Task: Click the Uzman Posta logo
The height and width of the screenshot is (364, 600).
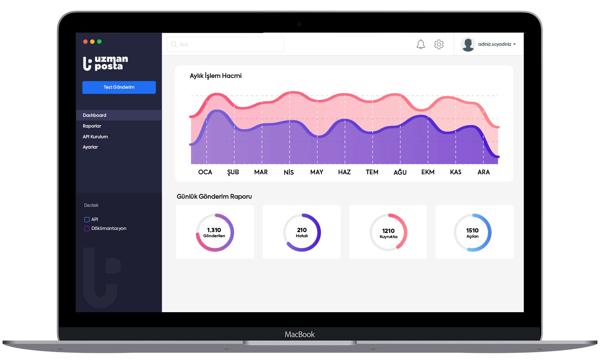Action: tap(105, 63)
